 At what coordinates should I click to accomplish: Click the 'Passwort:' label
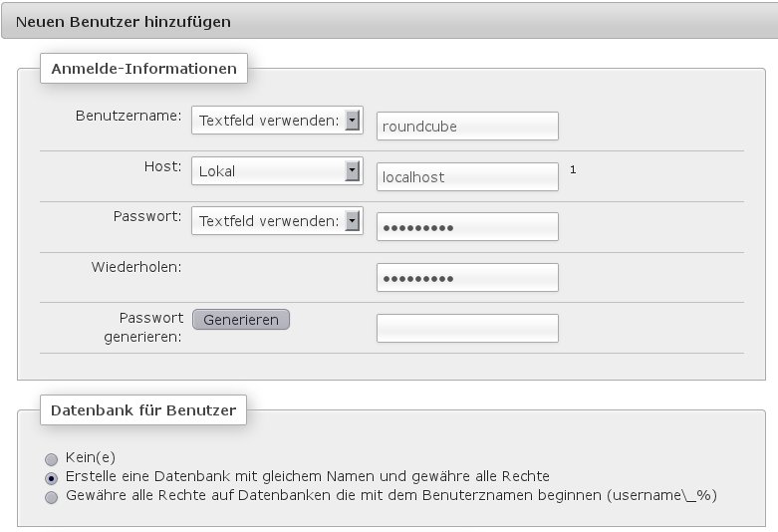pyautogui.click(x=149, y=216)
